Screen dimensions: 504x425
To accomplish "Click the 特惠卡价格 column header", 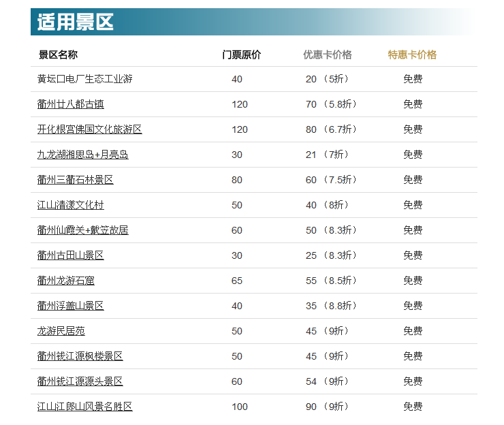I will pos(412,54).
